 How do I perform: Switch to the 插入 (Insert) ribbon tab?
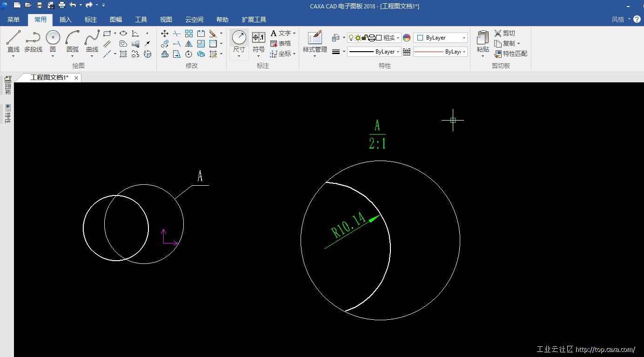pos(66,20)
